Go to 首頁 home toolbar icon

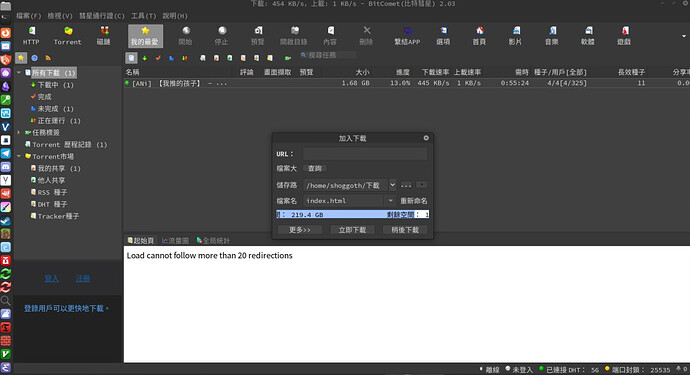[479, 36]
